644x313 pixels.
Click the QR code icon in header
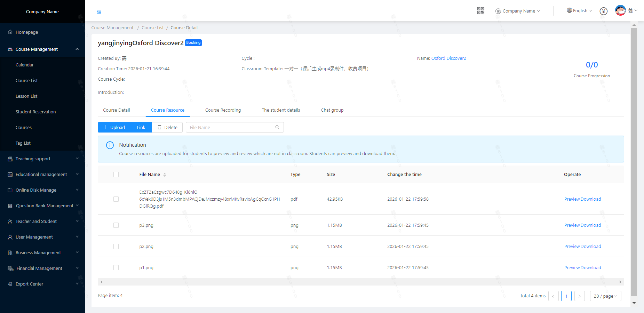pyautogui.click(x=480, y=11)
